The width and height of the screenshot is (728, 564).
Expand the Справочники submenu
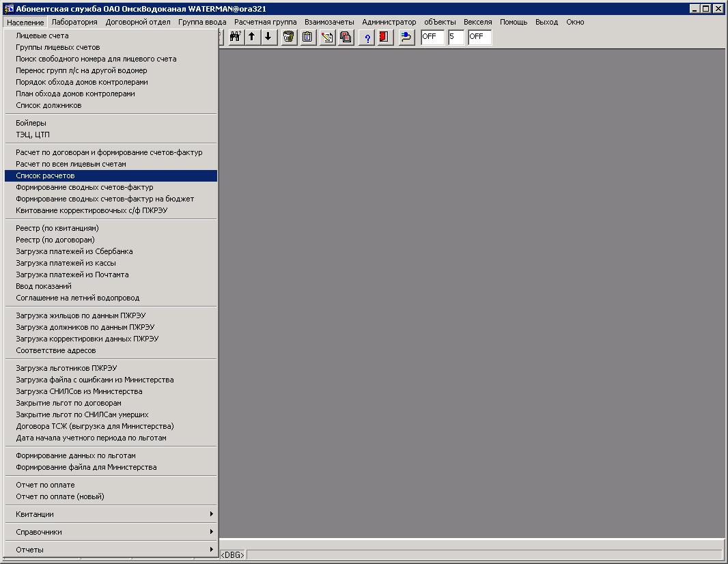[x=111, y=532]
